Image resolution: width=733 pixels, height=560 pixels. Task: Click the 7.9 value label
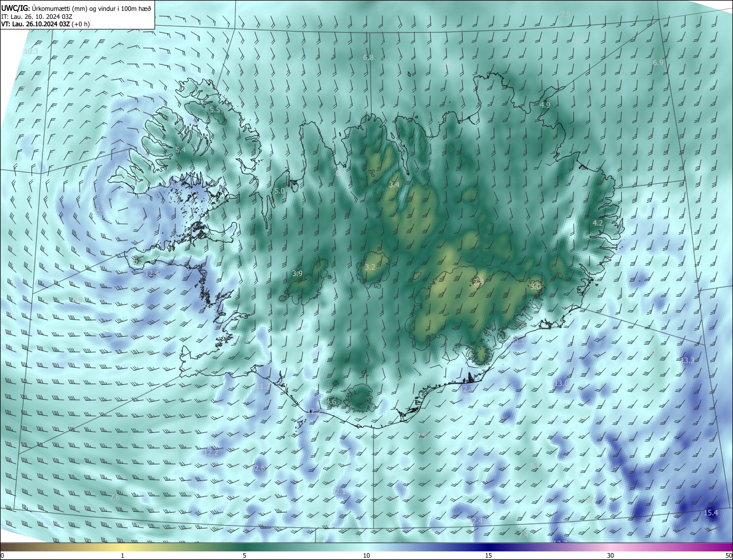tap(565, 14)
